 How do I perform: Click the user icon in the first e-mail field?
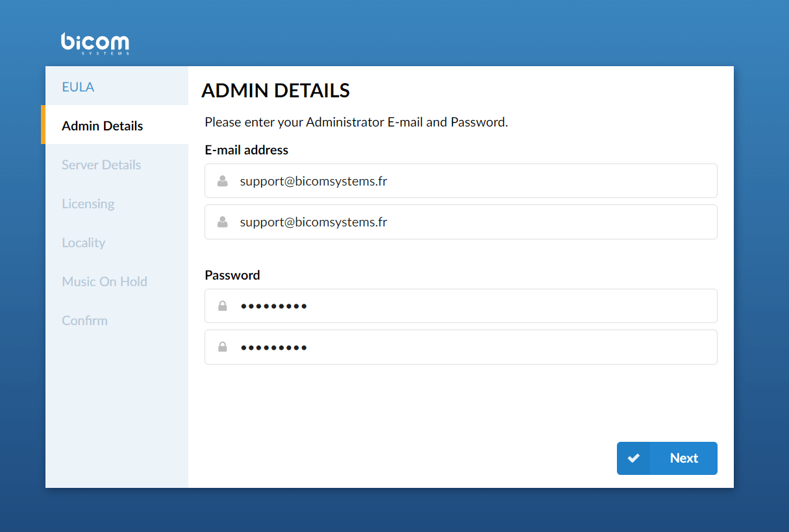[x=222, y=181]
